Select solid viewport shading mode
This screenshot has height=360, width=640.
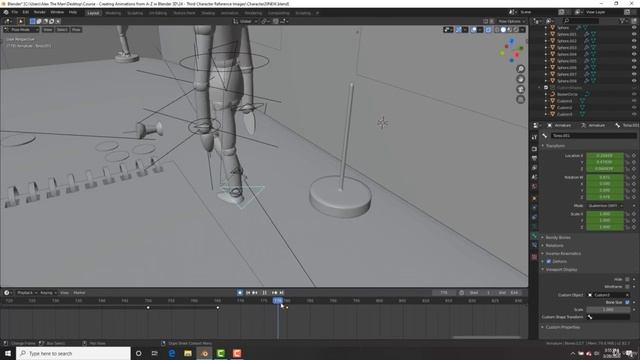coord(503,29)
